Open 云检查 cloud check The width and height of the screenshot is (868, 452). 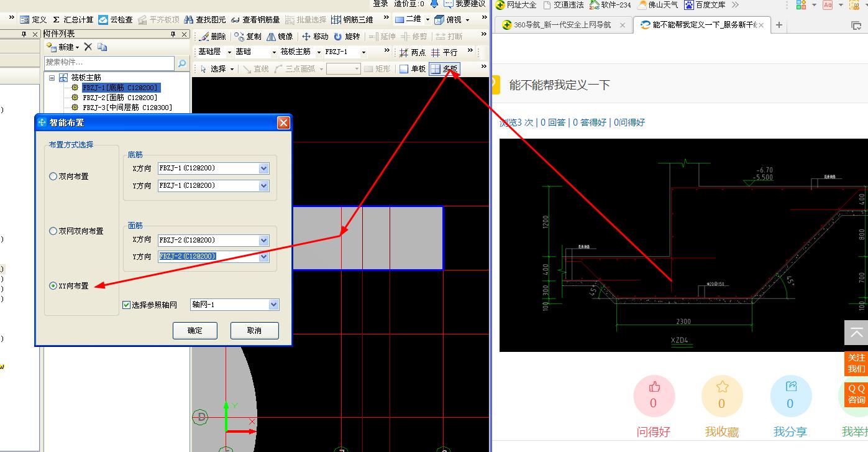[x=116, y=19]
